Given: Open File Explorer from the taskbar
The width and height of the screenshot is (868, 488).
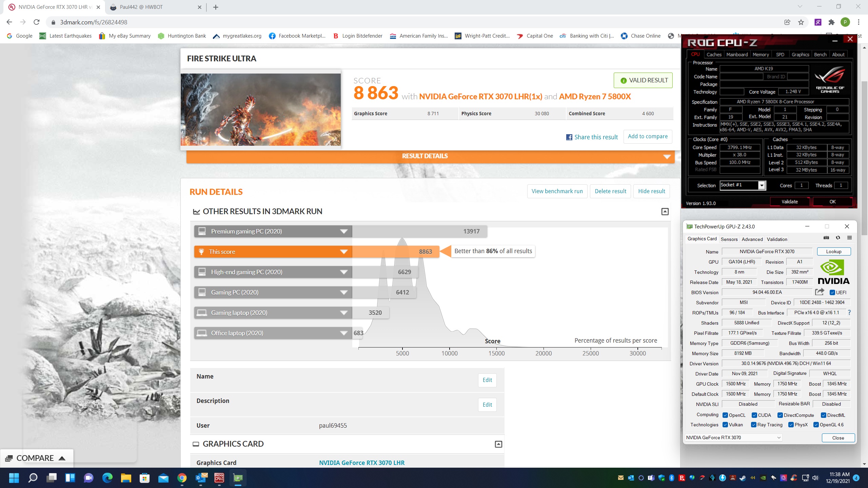Looking at the screenshot, I should tap(126, 478).
